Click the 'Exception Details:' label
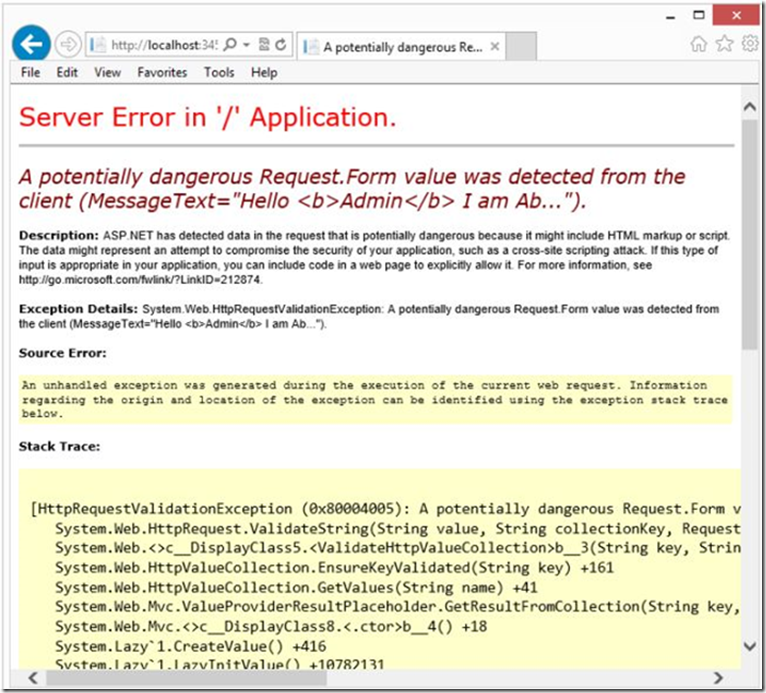This screenshot has height=693, width=766. pyautogui.click(x=78, y=309)
